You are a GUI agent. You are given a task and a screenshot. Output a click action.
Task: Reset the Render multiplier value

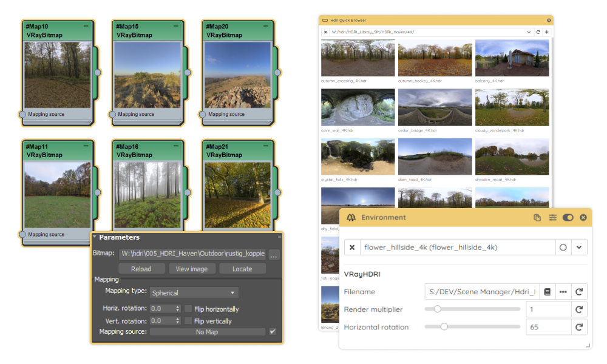coord(579,309)
